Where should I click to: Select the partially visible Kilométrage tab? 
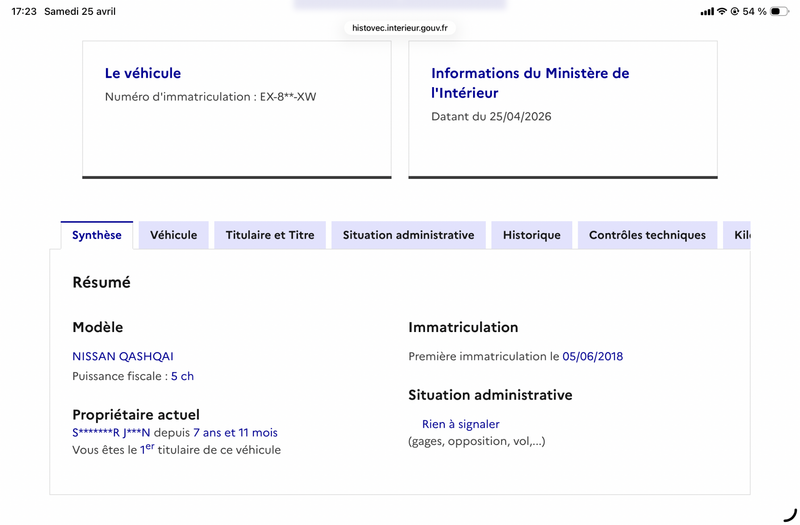(739, 235)
